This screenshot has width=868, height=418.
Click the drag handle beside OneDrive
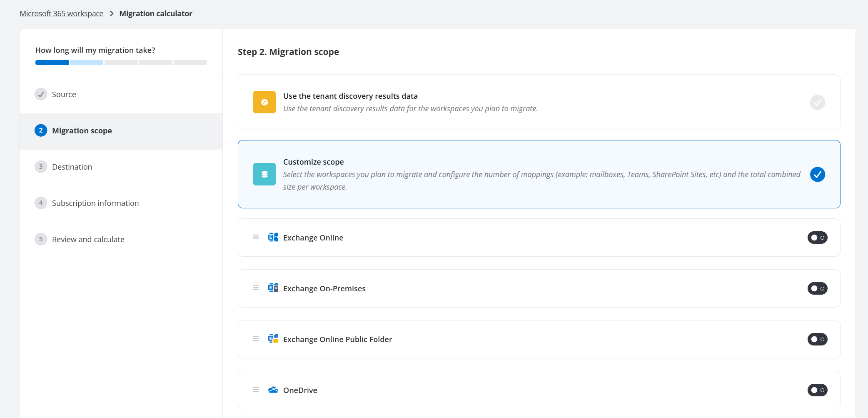pos(256,390)
